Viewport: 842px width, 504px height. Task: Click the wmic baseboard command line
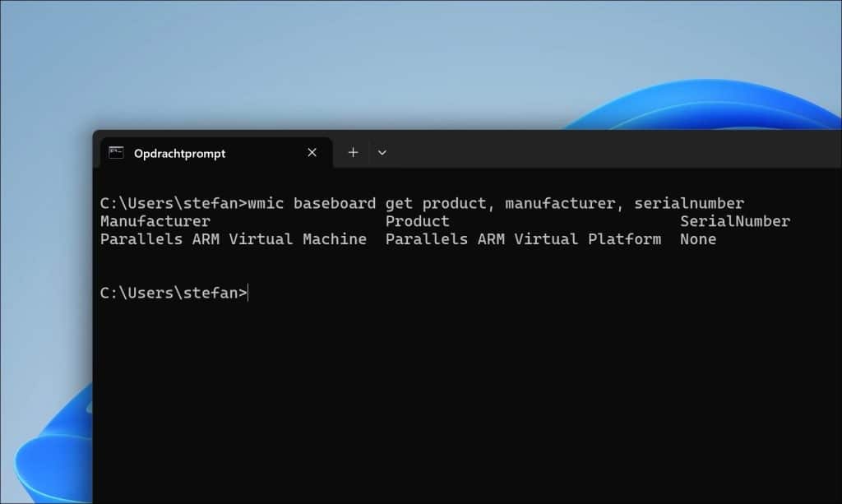tap(422, 203)
